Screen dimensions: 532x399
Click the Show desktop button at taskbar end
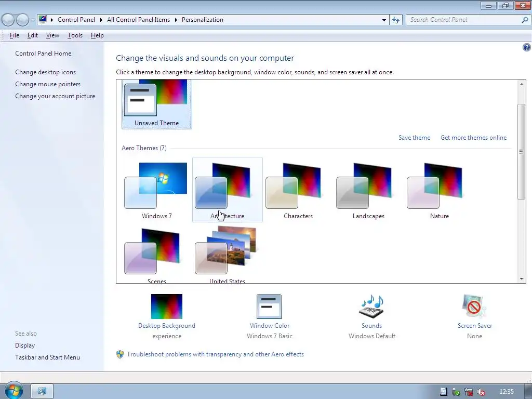(x=528, y=392)
